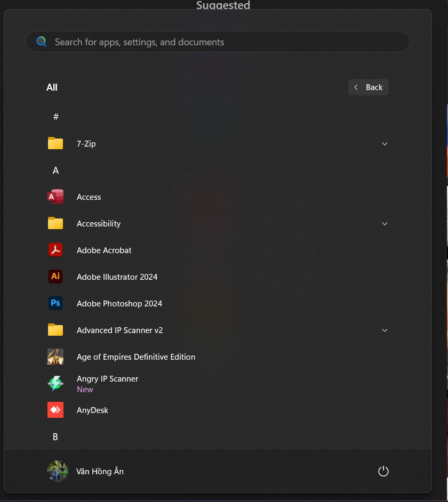Jump using the letter A header
The image size is (448, 502).
pos(55,171)
